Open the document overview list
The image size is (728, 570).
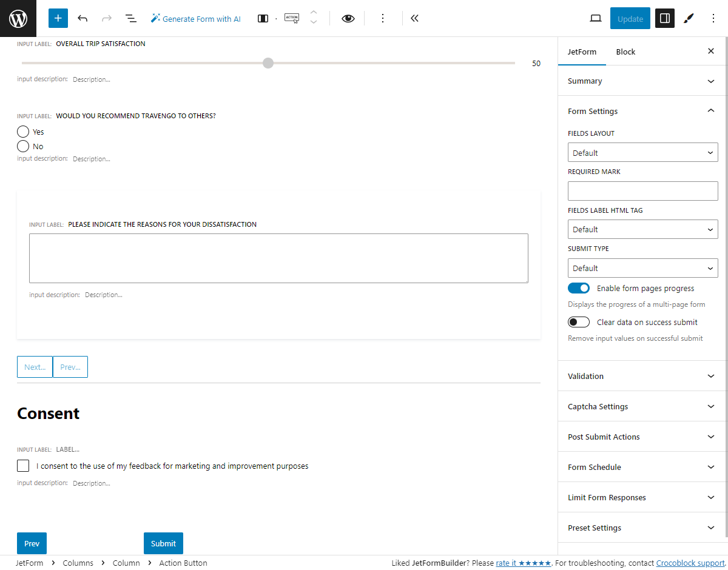click(x=131, y=18)
